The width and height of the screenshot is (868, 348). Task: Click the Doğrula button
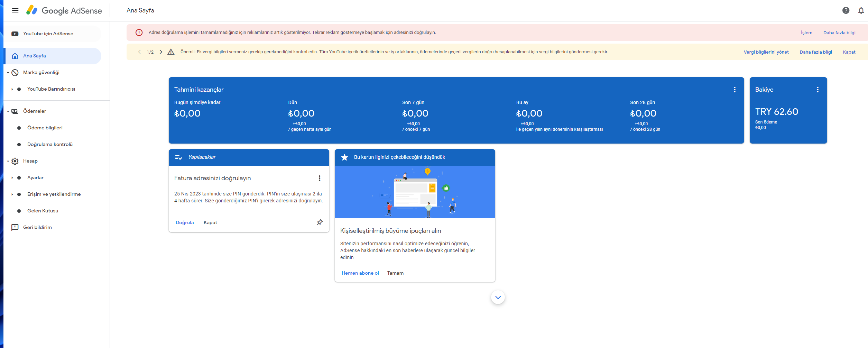point(185,223)
